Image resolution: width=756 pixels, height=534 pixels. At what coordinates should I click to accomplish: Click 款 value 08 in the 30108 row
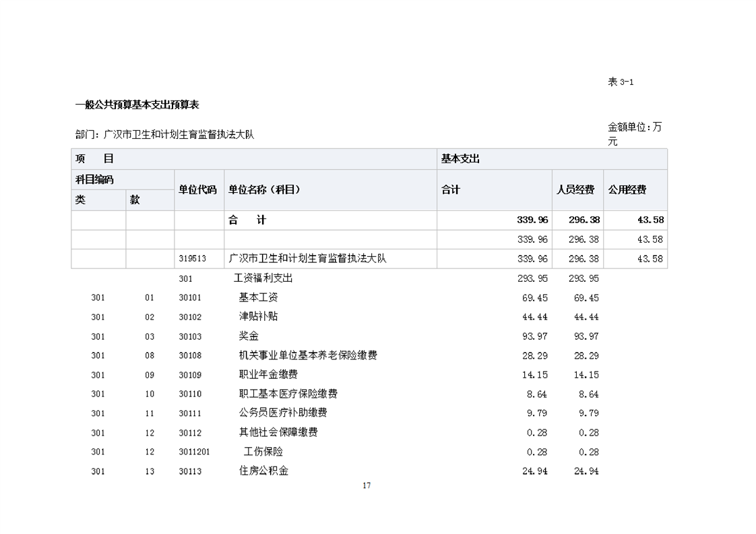[x=150, y=355]
